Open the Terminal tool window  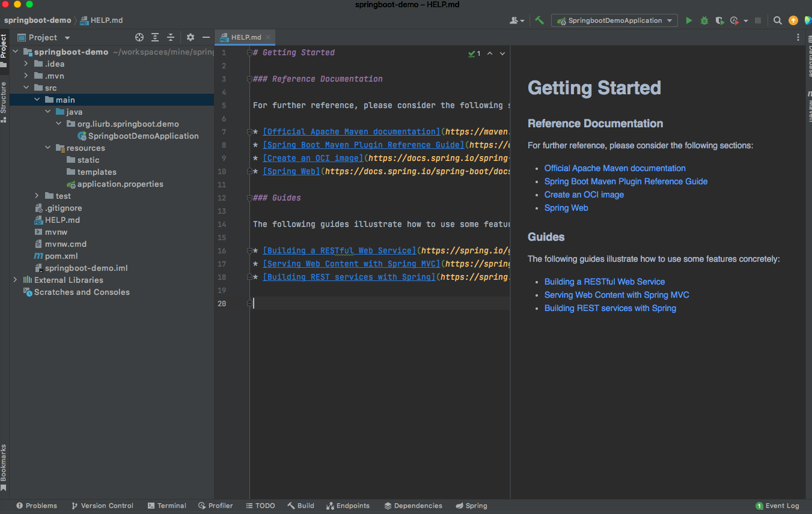click(x=167, y=506)
